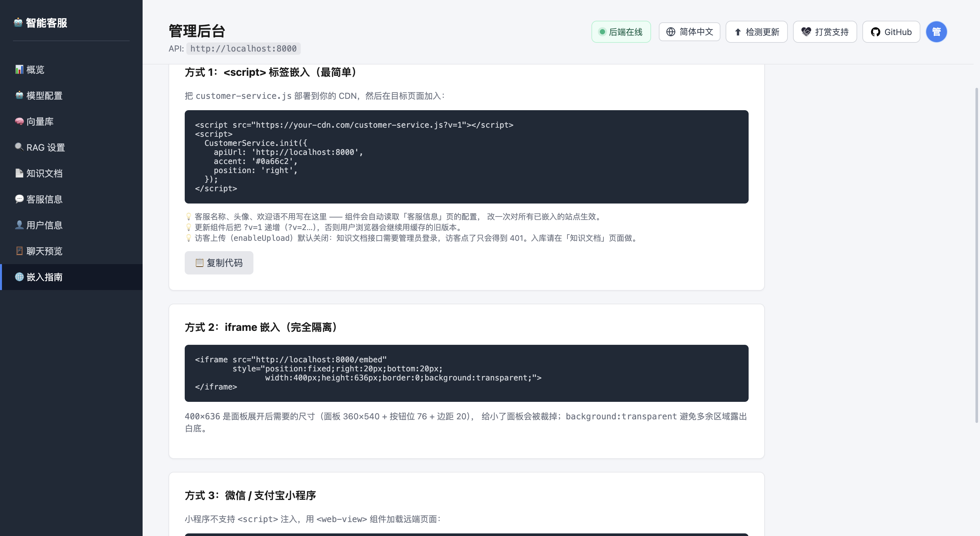Click the 小程序不支持 script 注入 description
This screenshot has width=980, height=536.
[313, 519]
